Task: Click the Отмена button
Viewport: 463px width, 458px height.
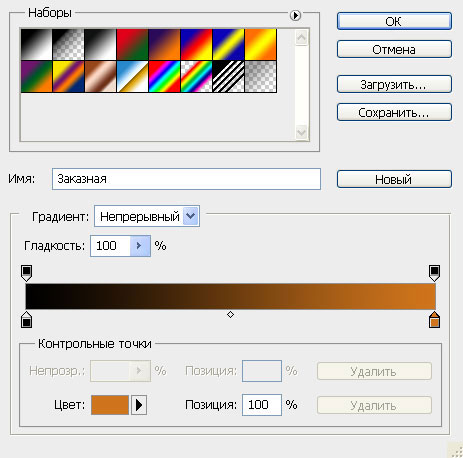Action: tap(394, 49)
